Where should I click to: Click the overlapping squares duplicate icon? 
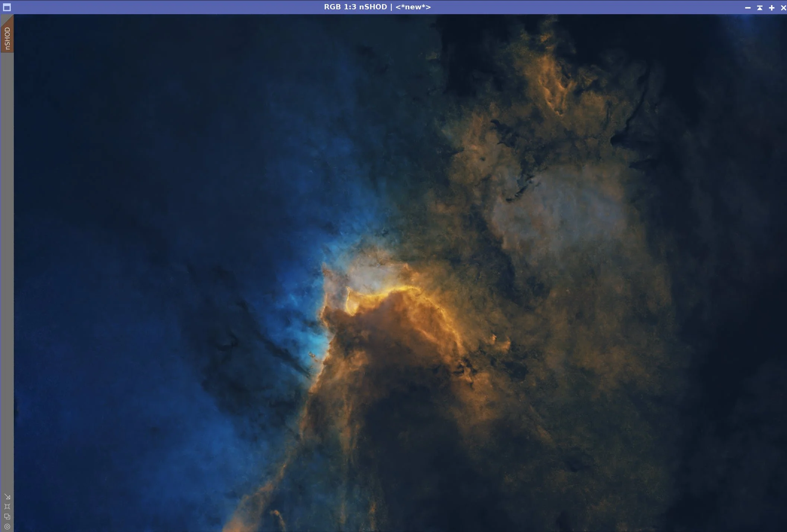click(x=7, y=516)
